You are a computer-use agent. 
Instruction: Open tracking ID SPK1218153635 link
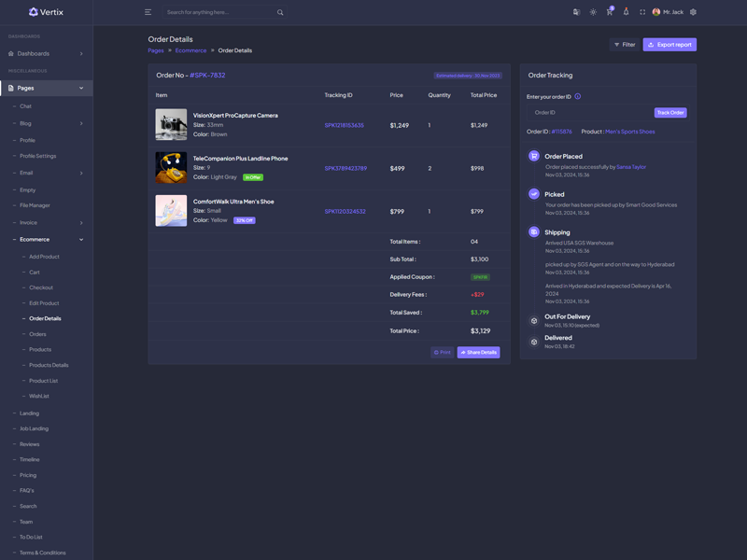click(x=345, y=125)
